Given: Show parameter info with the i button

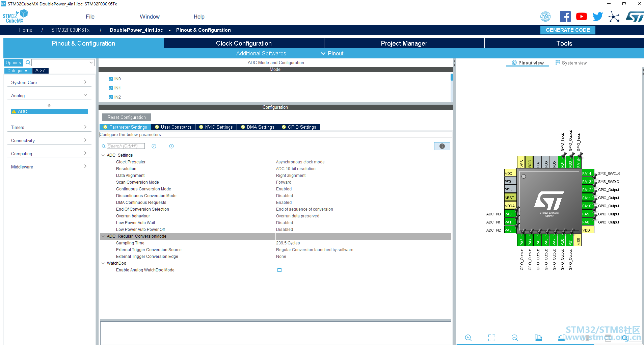Looking at the screenshot, I should 442,146.
